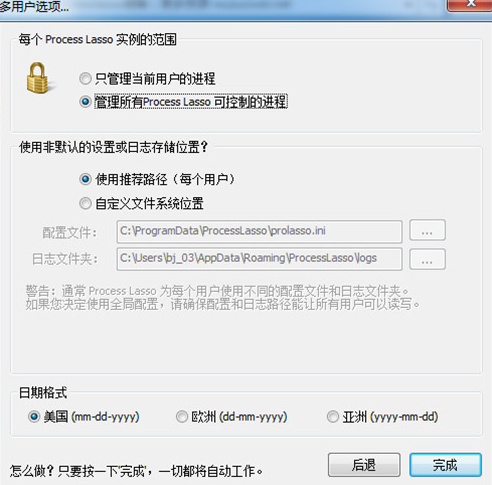Open browse button beside 配置文件 path
492x485 pixels.
427,230
